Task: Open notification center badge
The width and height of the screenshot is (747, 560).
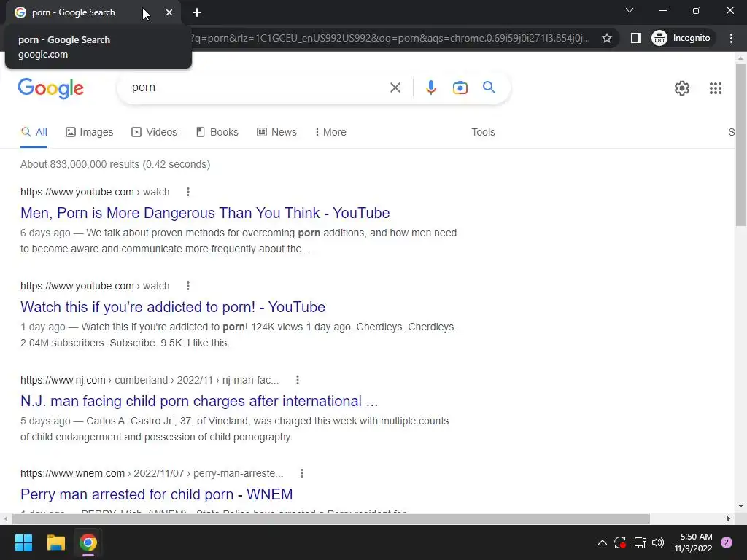Action: tap(726, 542)
